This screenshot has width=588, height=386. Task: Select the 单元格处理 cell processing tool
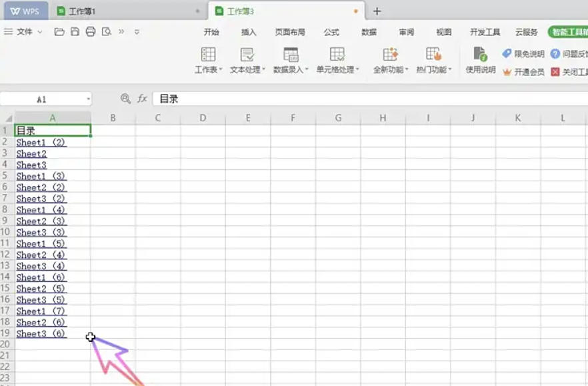335,59
